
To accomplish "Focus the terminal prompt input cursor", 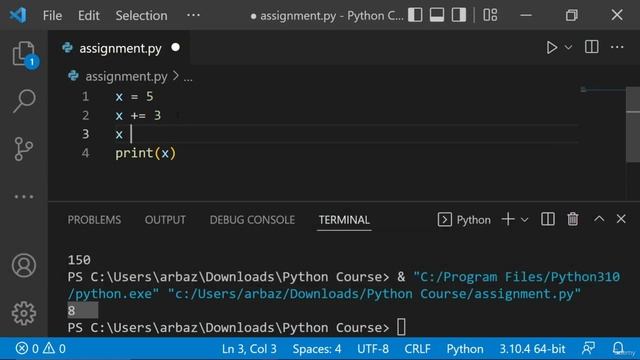I will [x=401, y=327].
